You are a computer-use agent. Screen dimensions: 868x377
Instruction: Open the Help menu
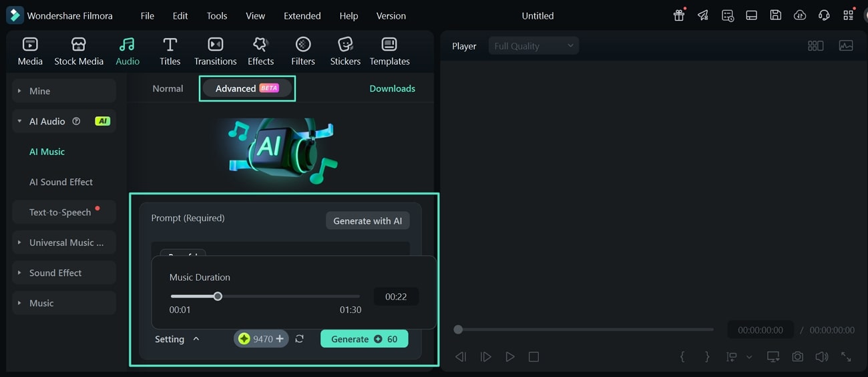[x=349, y=15]
